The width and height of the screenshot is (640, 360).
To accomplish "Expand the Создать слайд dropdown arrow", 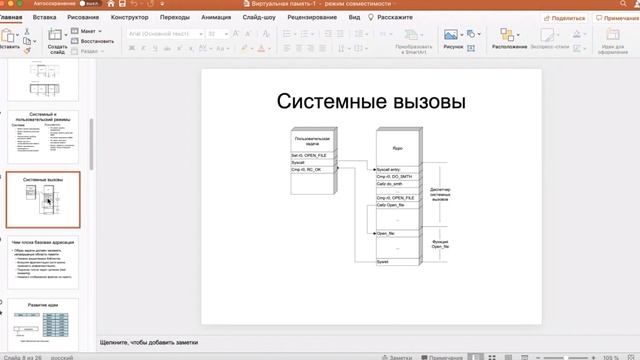I will click(x=66, y=35).
